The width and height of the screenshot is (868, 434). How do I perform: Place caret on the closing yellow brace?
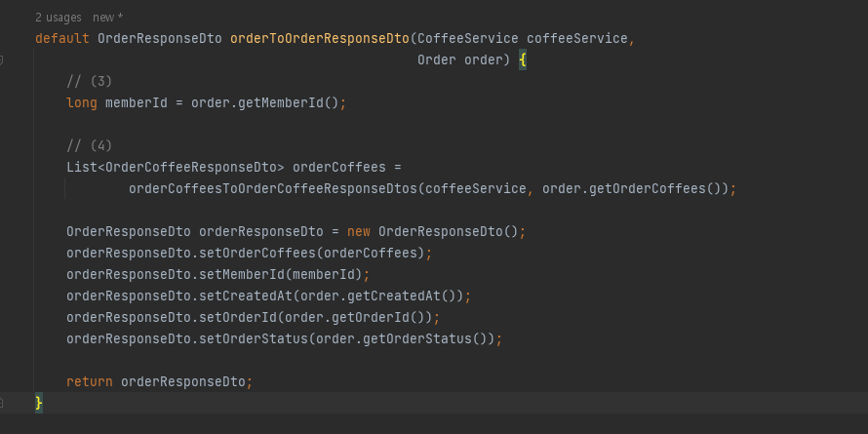(x=39, y=403)
